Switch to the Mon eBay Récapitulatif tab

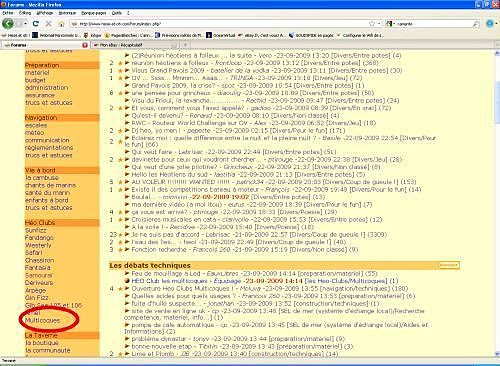click(136, 45)
